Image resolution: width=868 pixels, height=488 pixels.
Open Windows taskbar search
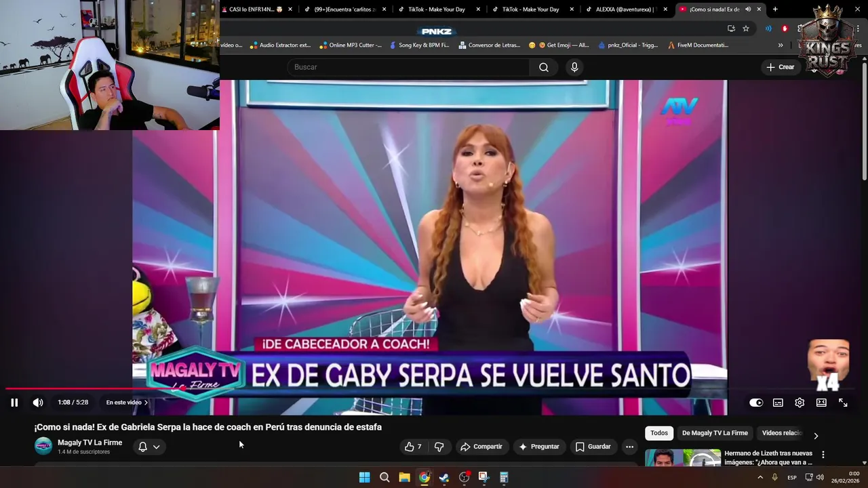click(x=384, y=477)
